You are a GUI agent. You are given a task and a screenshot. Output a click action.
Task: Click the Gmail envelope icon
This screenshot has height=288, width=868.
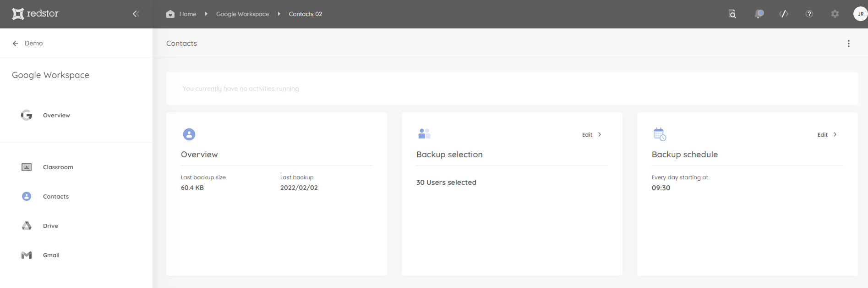(x=27, y=255)
